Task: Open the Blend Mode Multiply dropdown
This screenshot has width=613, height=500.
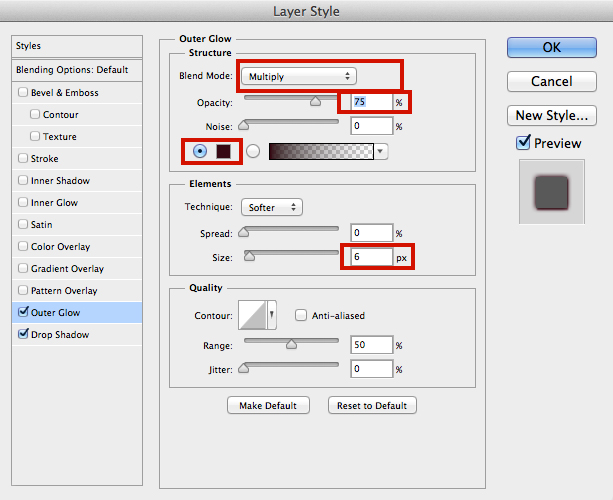Action: (298, 76)
